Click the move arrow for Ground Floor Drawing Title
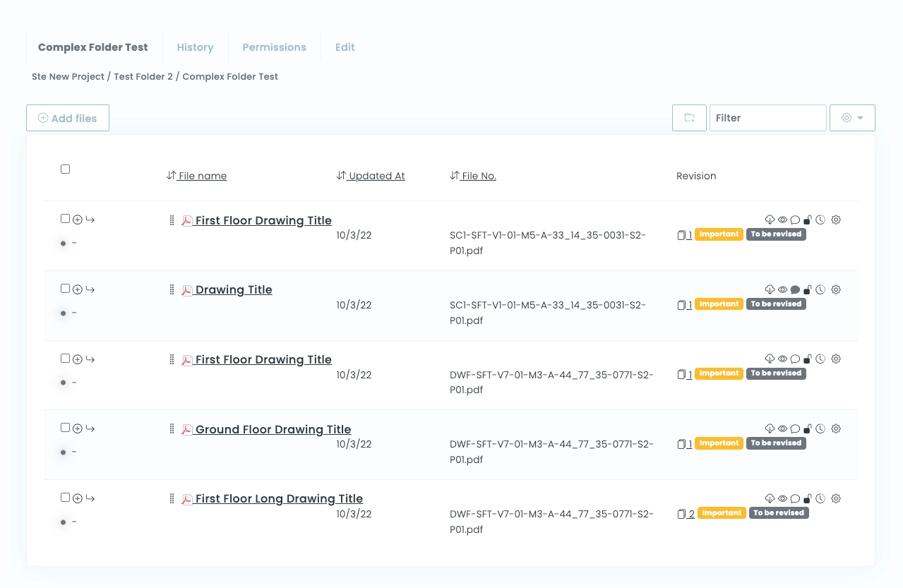This screenshot has width=903, height=588. point(90,428)
